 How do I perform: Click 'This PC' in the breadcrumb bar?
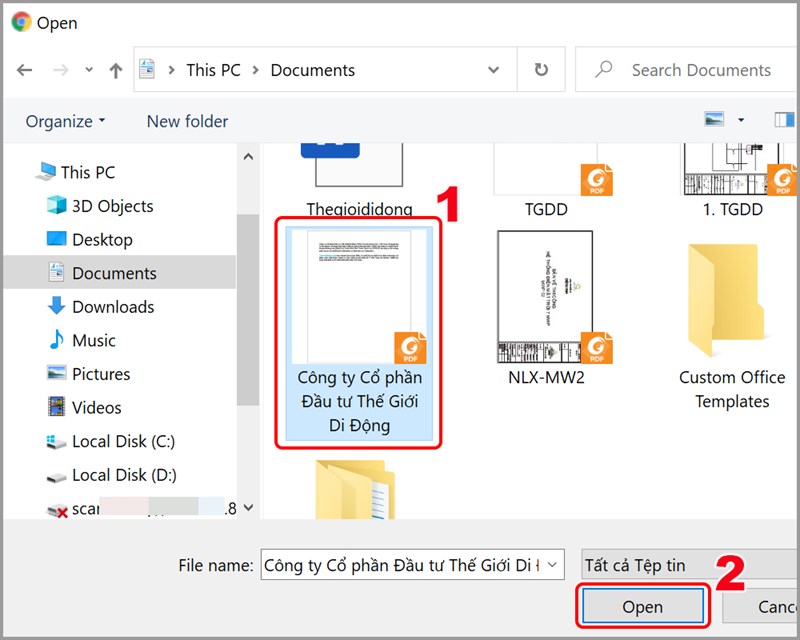coord(213,70)
